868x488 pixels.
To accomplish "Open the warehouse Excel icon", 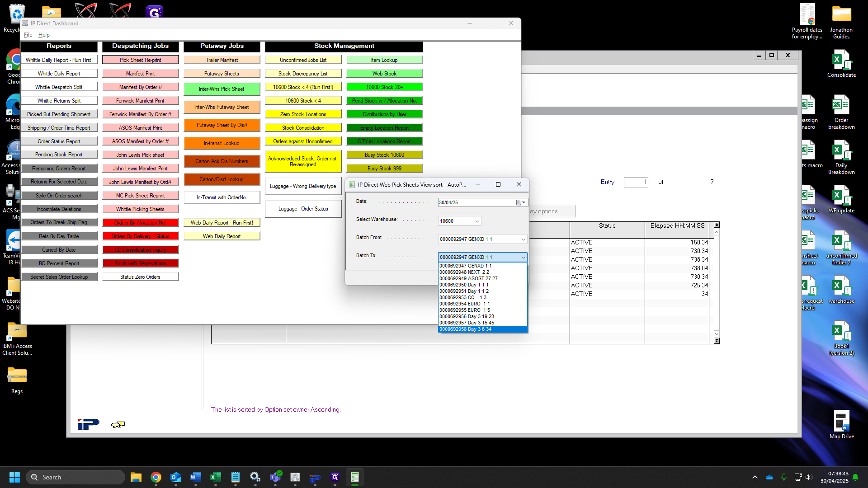I will [x=841, y=289].
